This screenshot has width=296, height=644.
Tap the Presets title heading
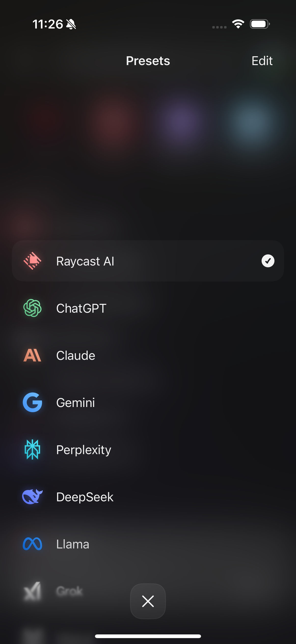(148, 61)
